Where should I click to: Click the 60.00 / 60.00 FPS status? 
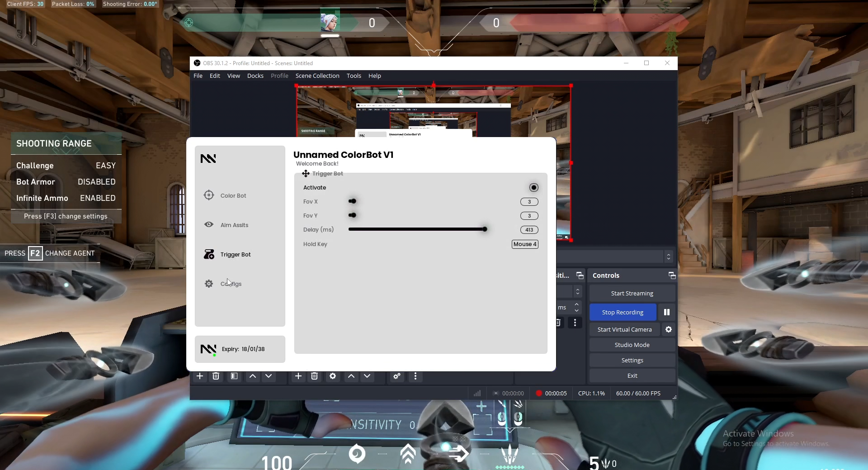(638, 393)
